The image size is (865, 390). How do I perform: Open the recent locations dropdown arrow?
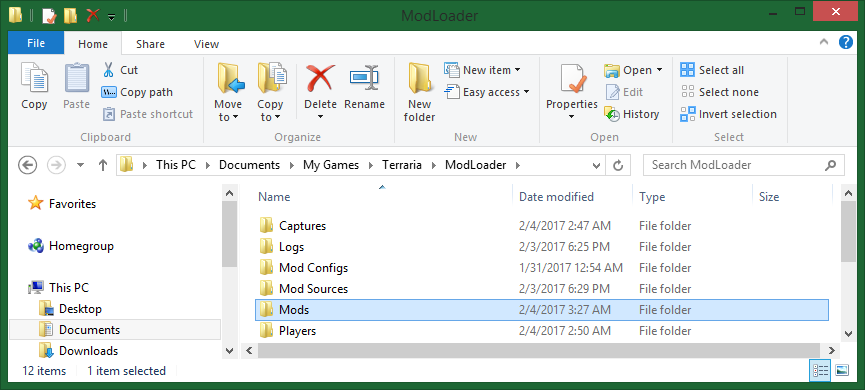tap(81, 165)
